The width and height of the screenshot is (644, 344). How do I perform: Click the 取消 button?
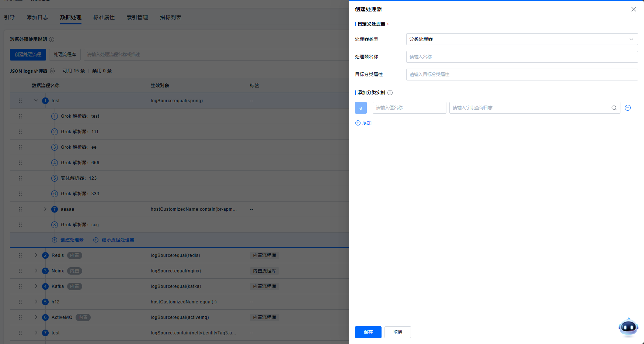pyautogui.click(x=397, y=332)
